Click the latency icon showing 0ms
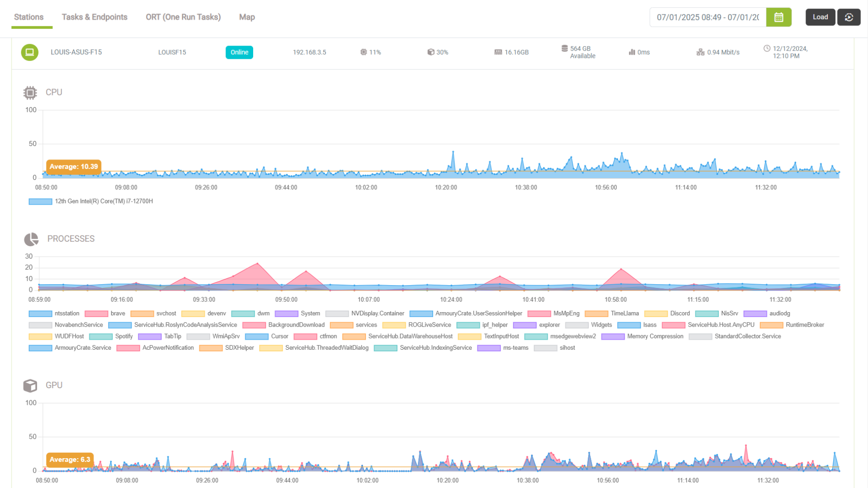 click(631, 52)
